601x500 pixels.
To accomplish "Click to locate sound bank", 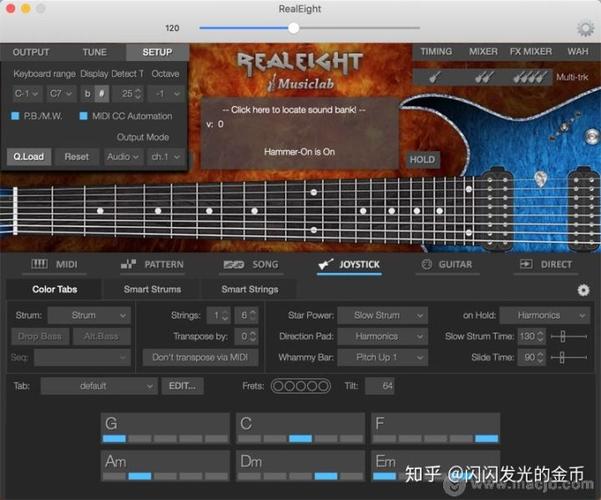I will [294, 110].
